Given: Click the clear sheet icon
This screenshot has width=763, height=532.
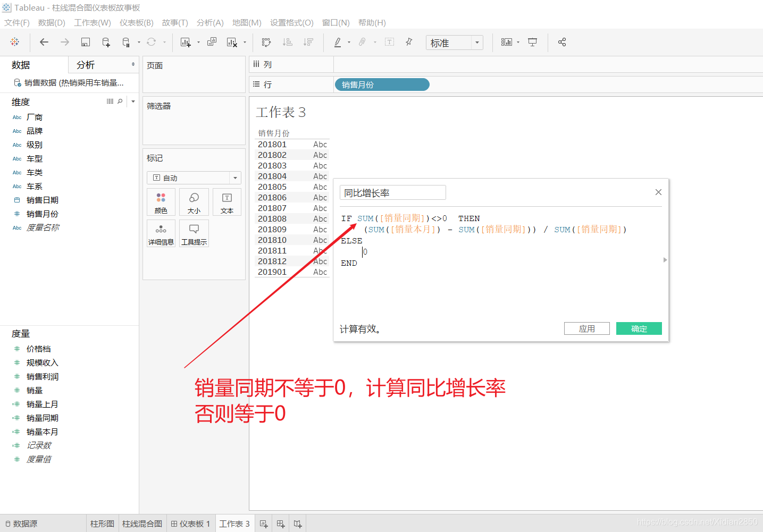Looking at the screenshot, I should pos(232,42).
